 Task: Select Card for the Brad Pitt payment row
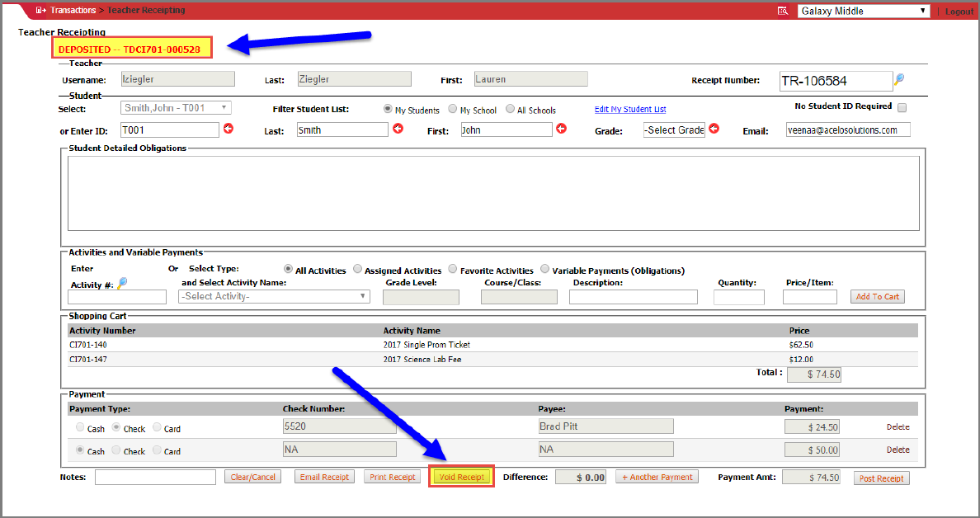coord(158,427)
